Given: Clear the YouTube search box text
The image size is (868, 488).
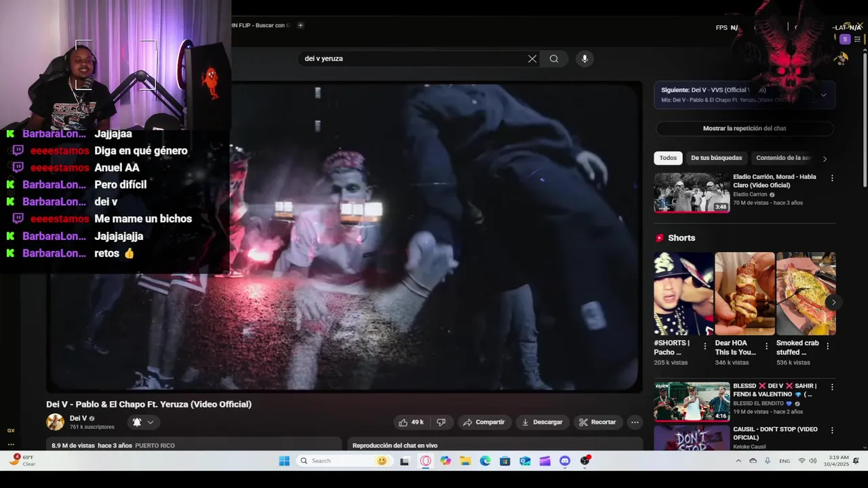Looking at the screenshot, I should (x=532, y=59).
